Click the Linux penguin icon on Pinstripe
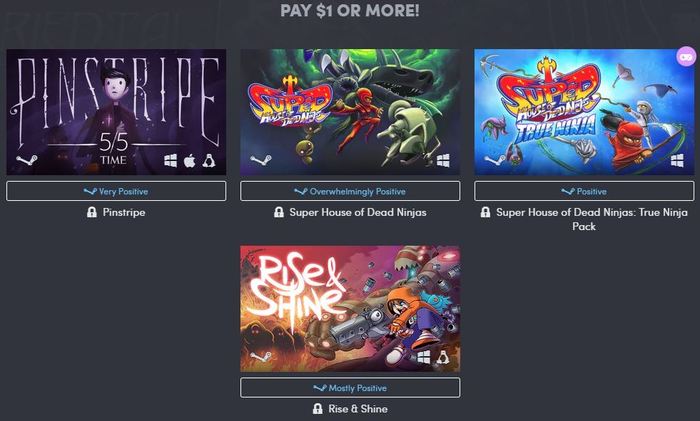 tap(208, 160)
